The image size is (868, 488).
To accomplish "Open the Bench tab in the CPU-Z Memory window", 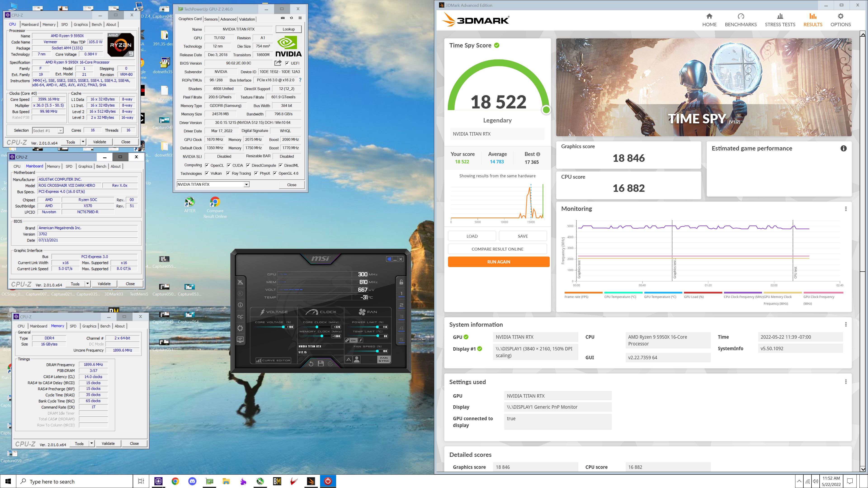I will (105, 326).
